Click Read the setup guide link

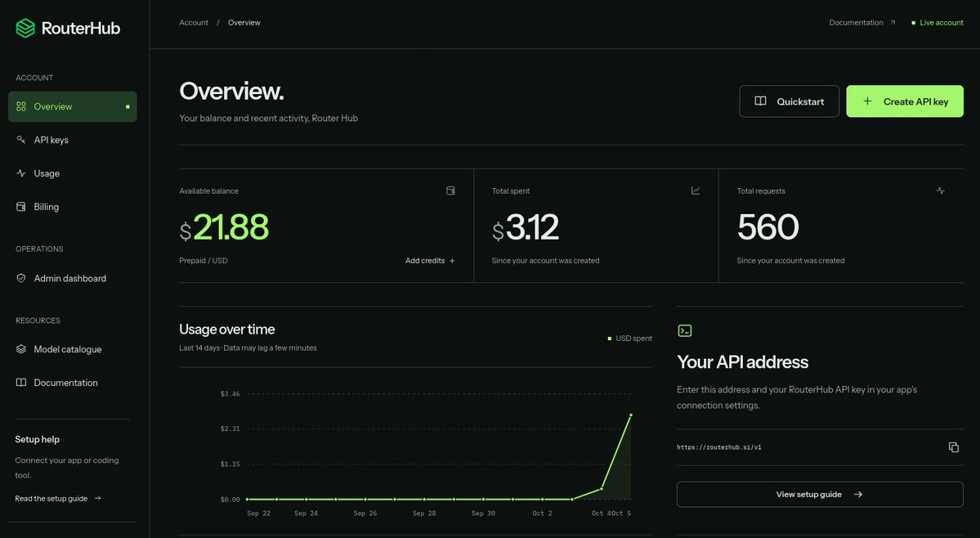(58, 499)
